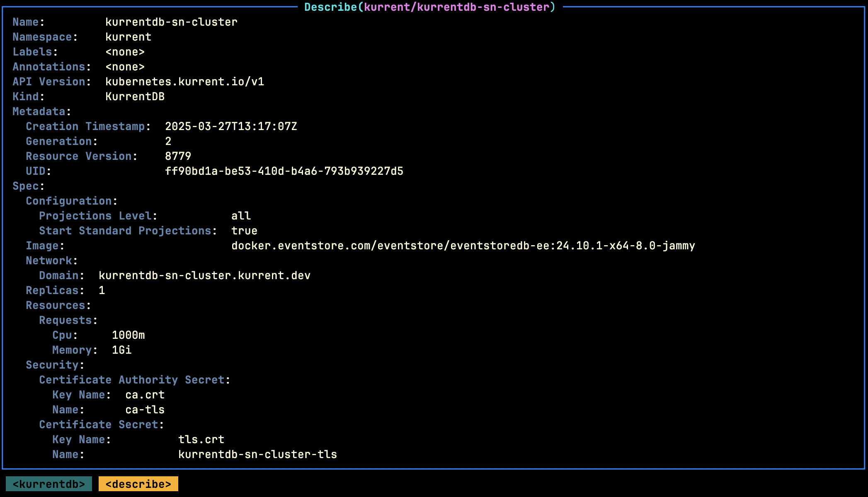Click the Projections Level value all
This screenshot has height=497, width=868.
point(241,215)
